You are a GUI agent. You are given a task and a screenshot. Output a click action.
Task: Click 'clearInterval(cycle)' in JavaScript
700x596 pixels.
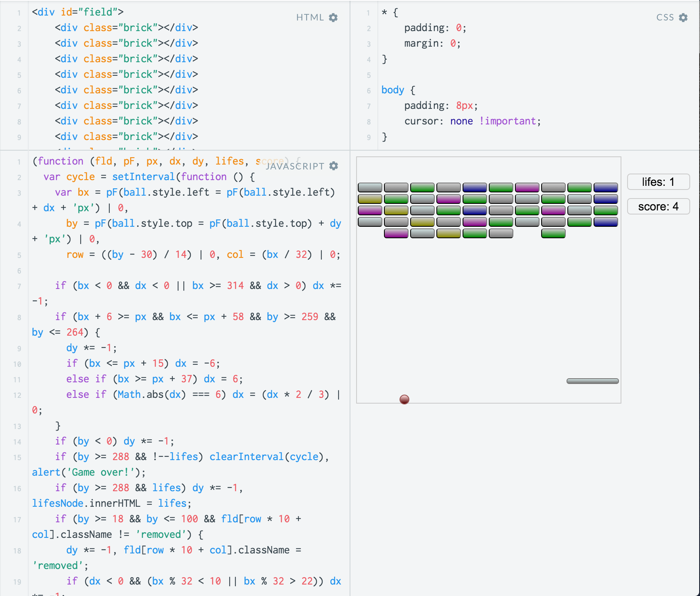click(266, 457)
